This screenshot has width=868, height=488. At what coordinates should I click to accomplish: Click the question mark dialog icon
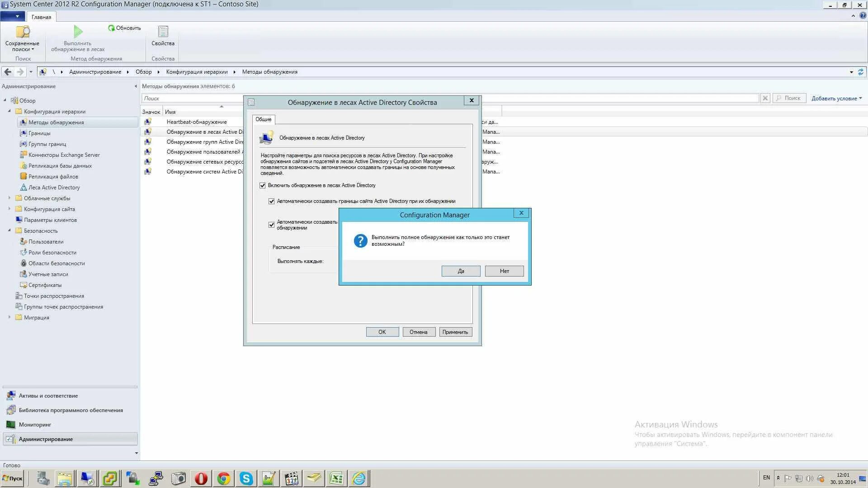(x=360, y=241)
